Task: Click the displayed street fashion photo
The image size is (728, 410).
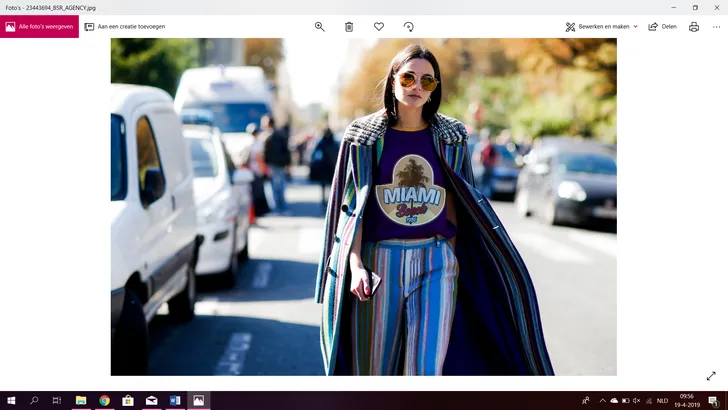Action: (x=363, y=207)
